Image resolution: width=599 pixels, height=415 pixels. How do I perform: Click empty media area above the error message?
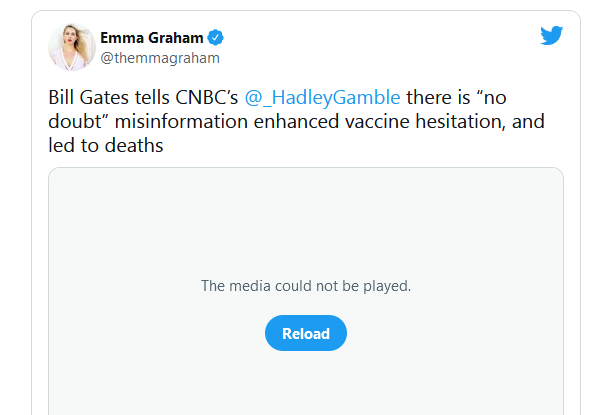306,222
